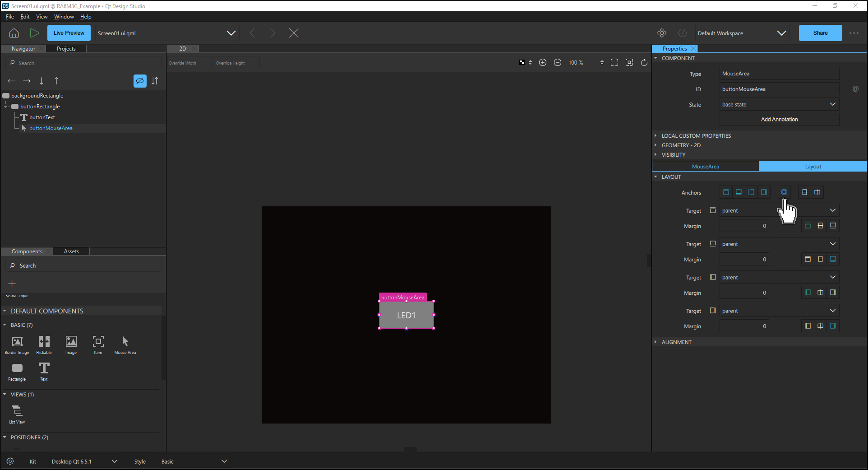Click the Home icon in the top toolbar
The height and width of the screenshot is (470, 868).
(x=14, y=33)
